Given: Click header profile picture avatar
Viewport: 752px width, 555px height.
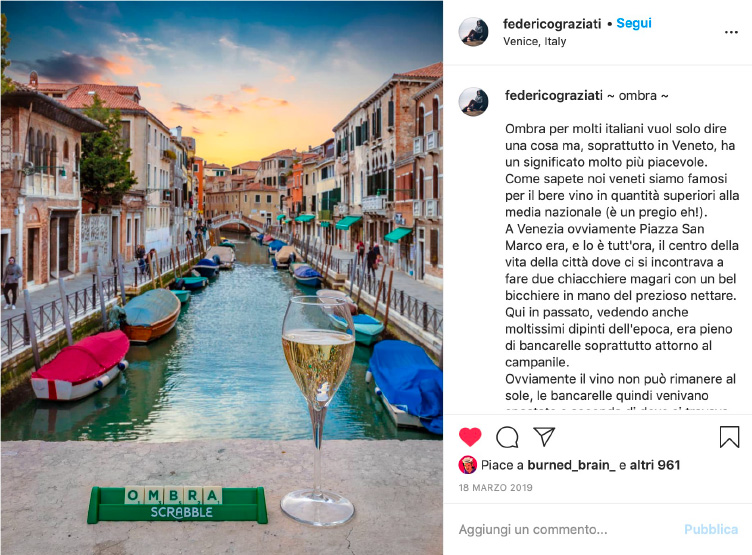Looking at the screenshot, I should point(473,32).
